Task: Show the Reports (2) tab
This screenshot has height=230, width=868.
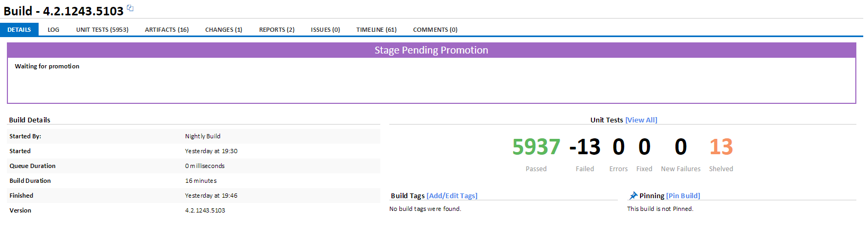Action: pyautogui.click(x=277, y=30)
